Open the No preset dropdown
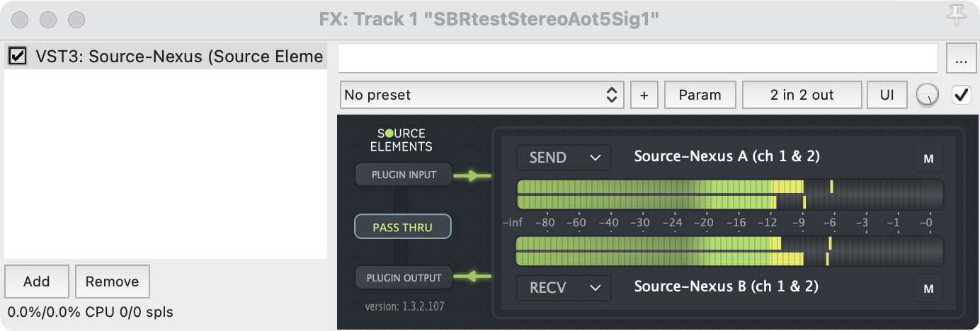This screenshot has width=980, height=331. 481,95
